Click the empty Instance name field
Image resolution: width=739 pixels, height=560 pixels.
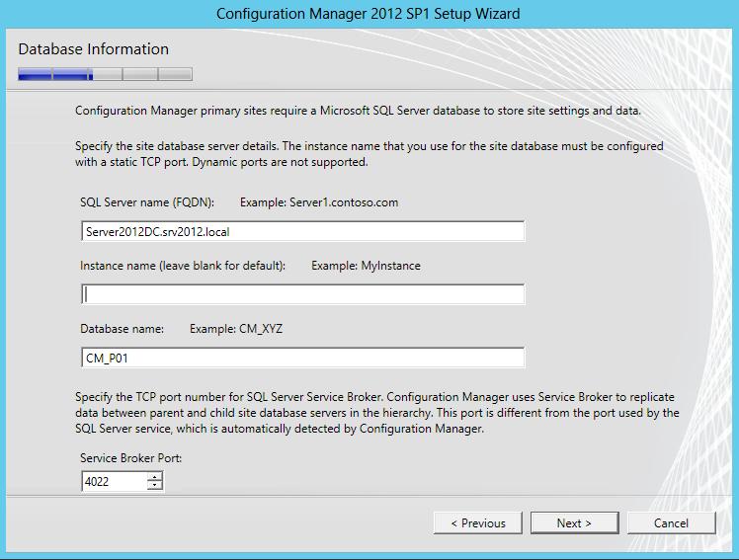point(302,294)
